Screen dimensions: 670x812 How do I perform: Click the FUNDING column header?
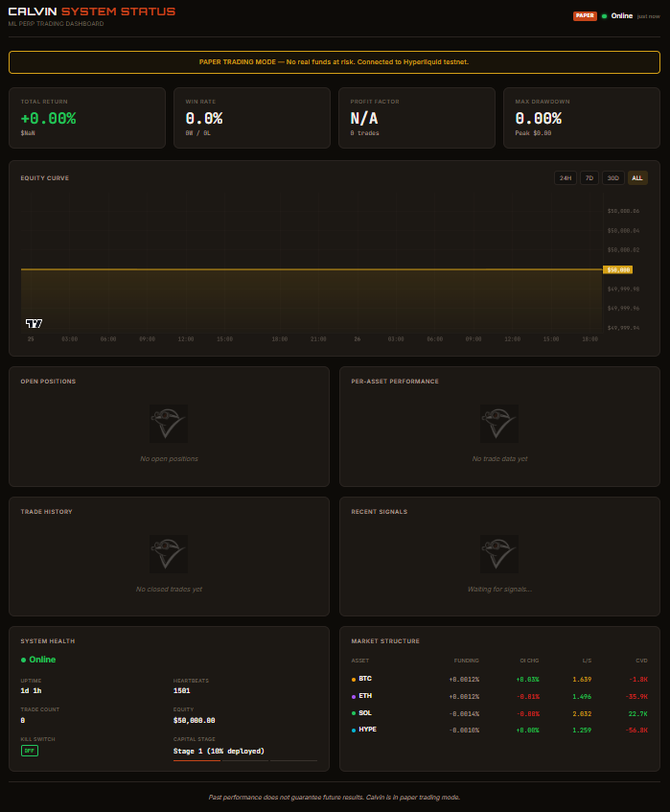point(467,661)
